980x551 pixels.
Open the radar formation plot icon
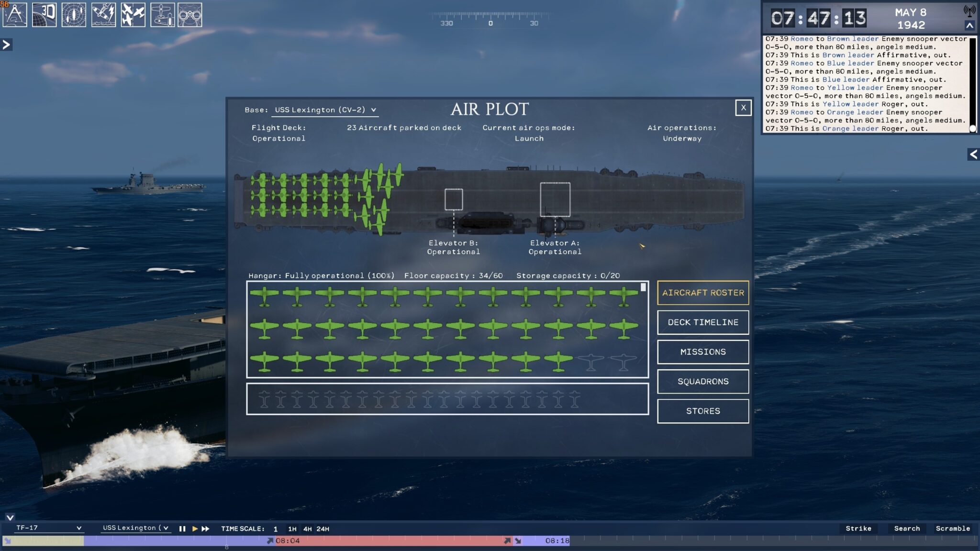[74, 15]
